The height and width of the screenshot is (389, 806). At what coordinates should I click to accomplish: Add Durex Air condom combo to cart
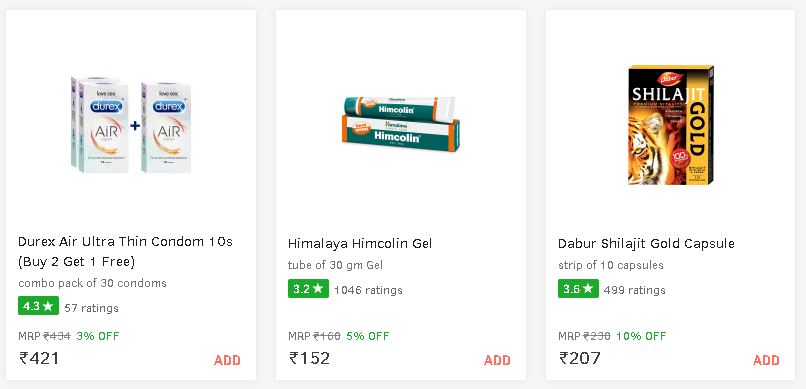click(227, 360)
